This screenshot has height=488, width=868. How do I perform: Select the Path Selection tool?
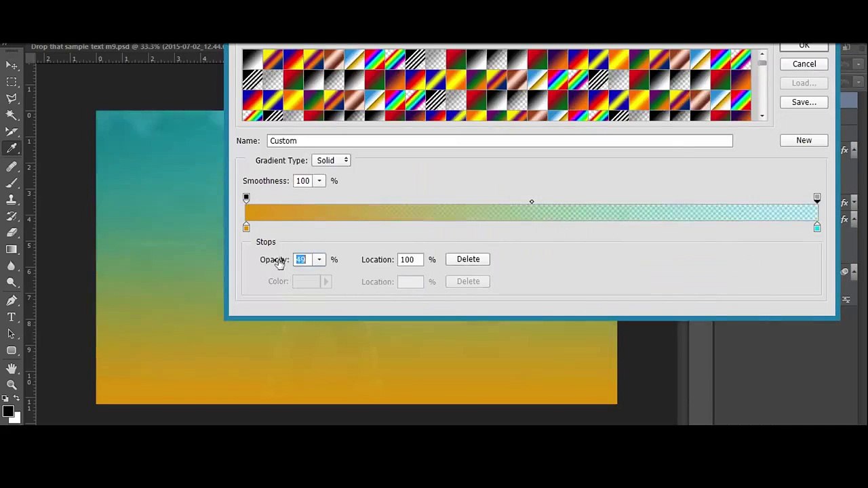(x=12, y=333)
